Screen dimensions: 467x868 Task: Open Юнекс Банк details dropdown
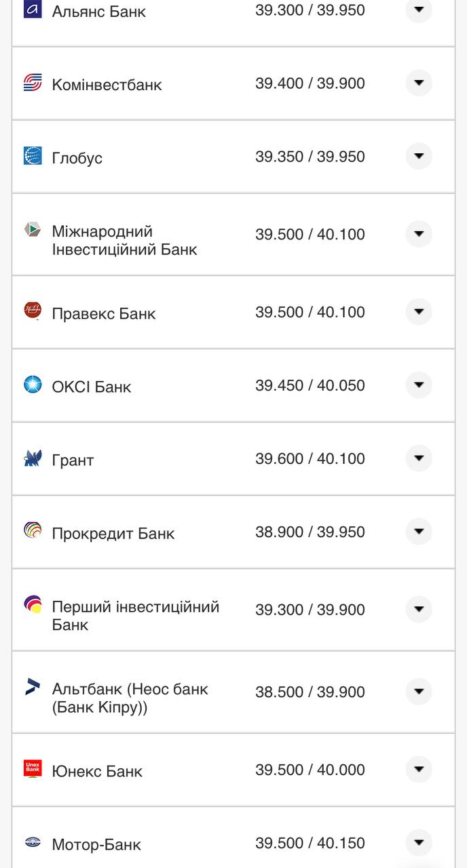coord(419,770)
